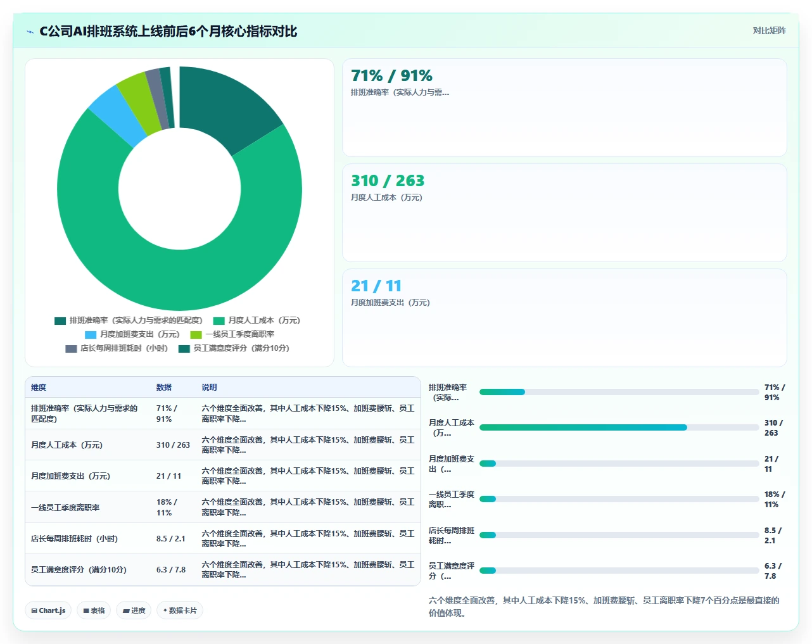Click the 维度 table column header
Screen dimensions: 812x644
click(39, 388)
